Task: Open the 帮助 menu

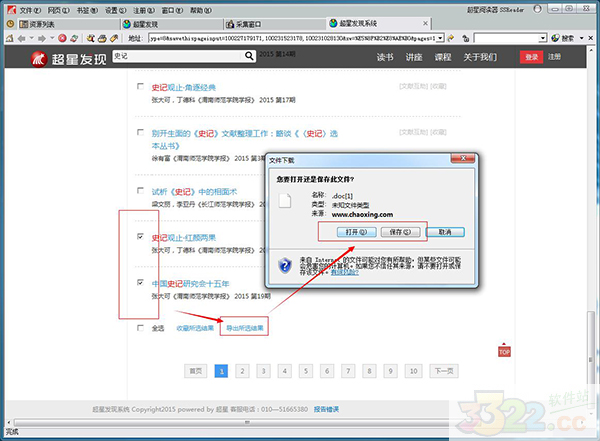Action: click(x=201, y=10)
